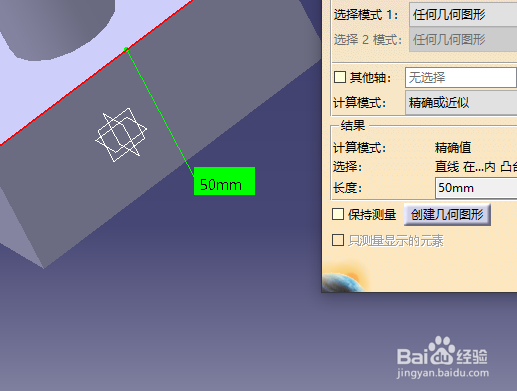Toggle 只测量显示的元素 checkbox
517x391 pixels.
338,240
